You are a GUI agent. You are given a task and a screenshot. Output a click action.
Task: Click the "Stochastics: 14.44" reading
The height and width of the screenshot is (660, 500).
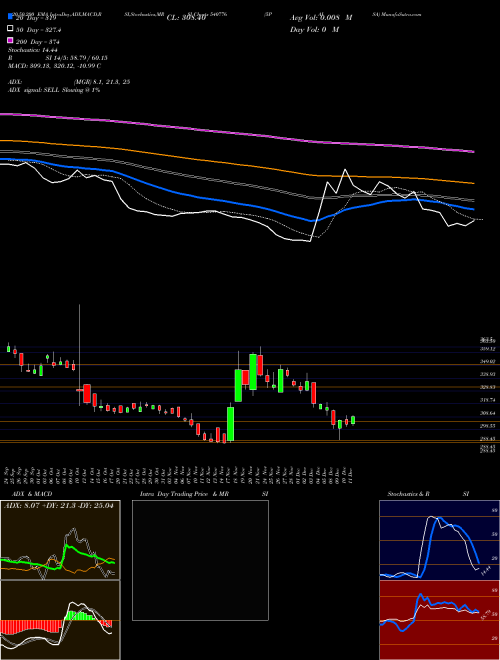click(x=32, y=50)
